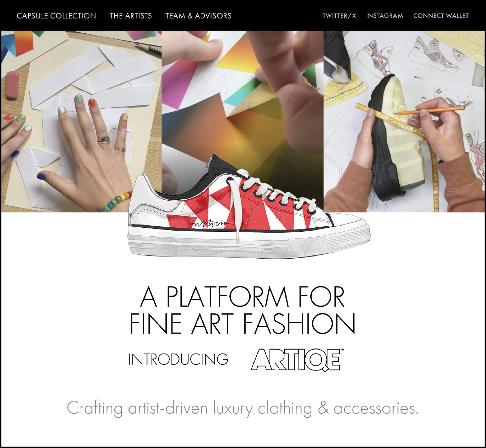Click the pink eraser on the desk

[12, 85]
